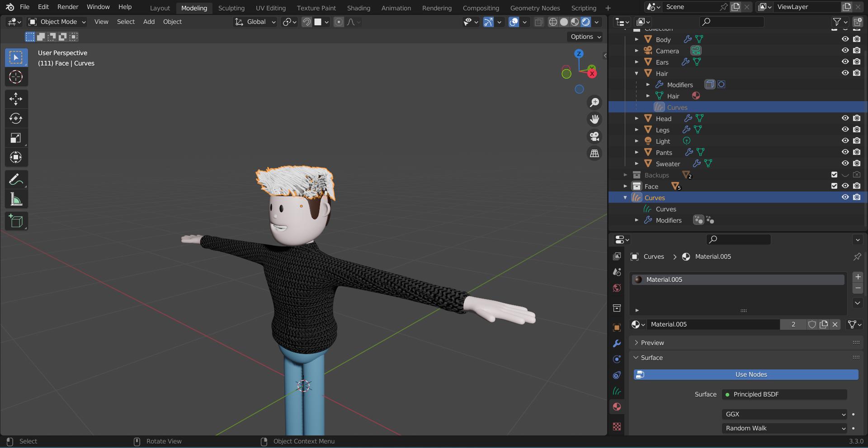
Task: Disable Sweater in renders camera icon
Action: coord(857,163)
